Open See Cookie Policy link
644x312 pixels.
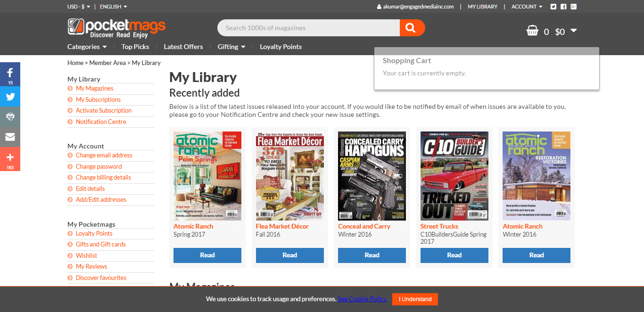tap(362, 299)
